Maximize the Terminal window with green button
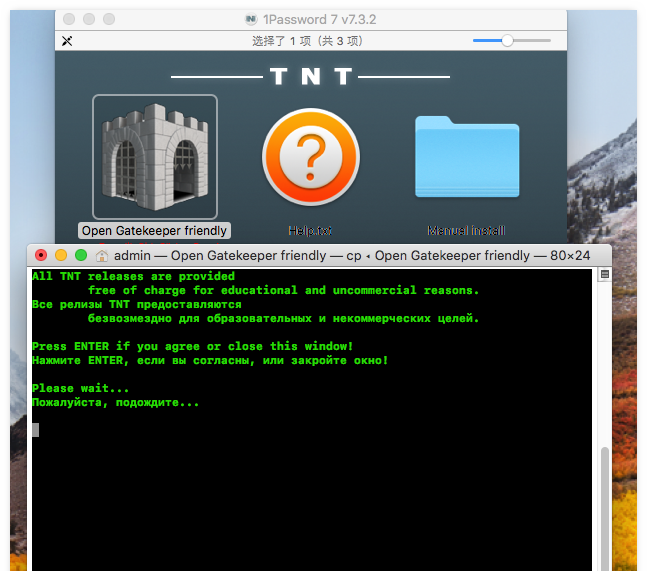647x571 pixels. pyautogui.click(x=81, y=255)
